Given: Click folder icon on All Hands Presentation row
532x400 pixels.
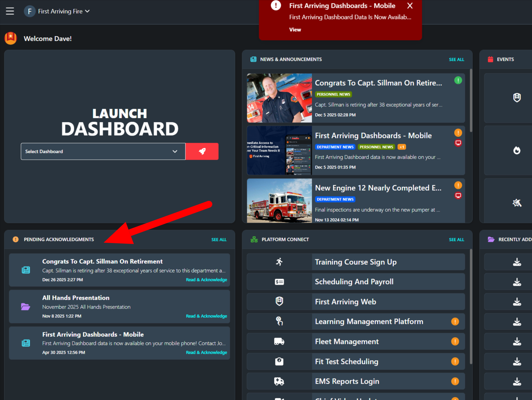Looking at the screenshot, I should (25, 307).
